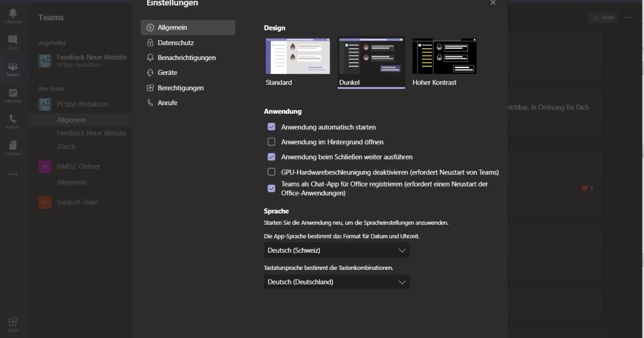Open the Kalender icon in left rail
Screen dimensions: 644x338
pyautogui.click(x=13, y=93)
